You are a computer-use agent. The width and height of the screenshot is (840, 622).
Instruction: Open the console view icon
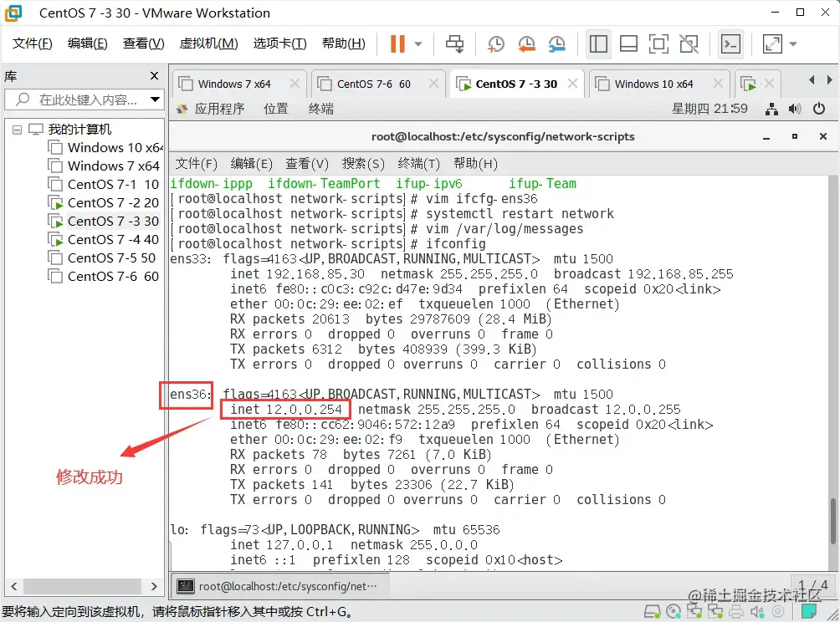(730, 44)
